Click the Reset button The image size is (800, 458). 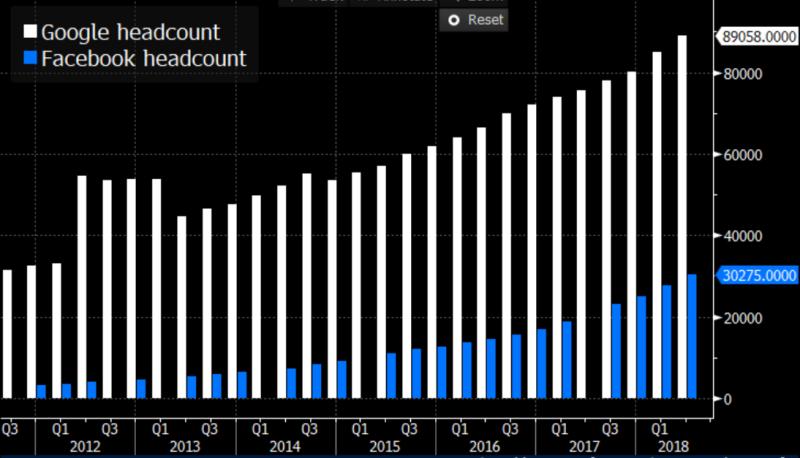tap(475, 19)
